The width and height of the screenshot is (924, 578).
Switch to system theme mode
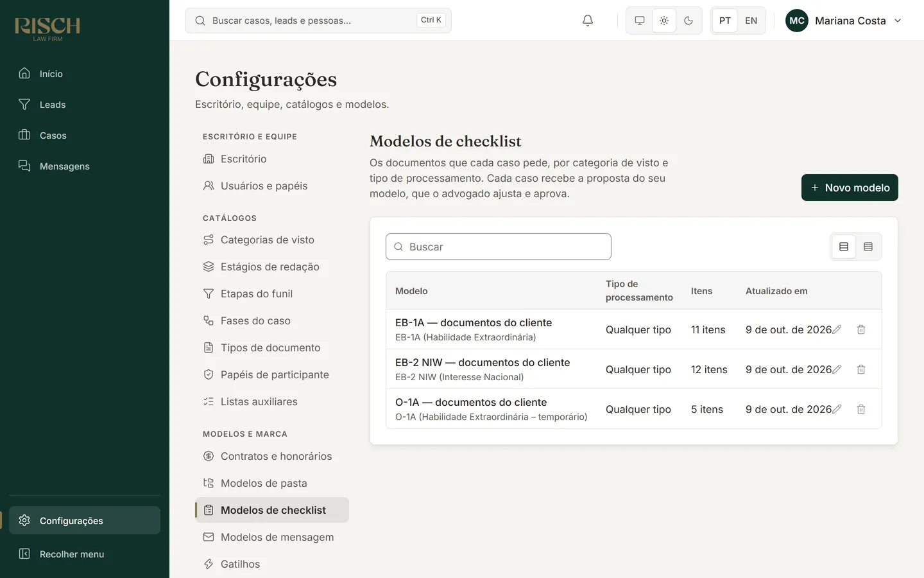pyautogui.click(x=640, y=21)
